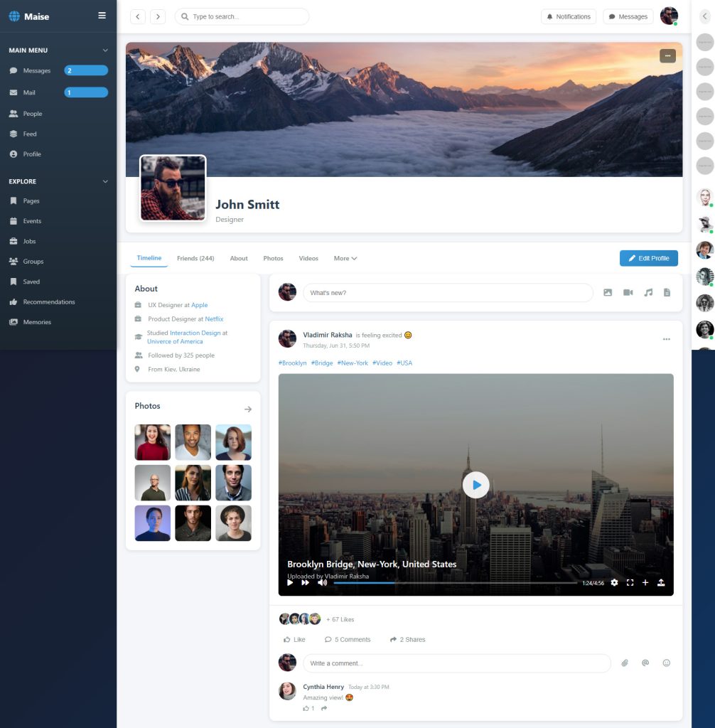Screen dimensions: 715x728
Task: Expand the More dropdown
Action: [x=345, y=259]
